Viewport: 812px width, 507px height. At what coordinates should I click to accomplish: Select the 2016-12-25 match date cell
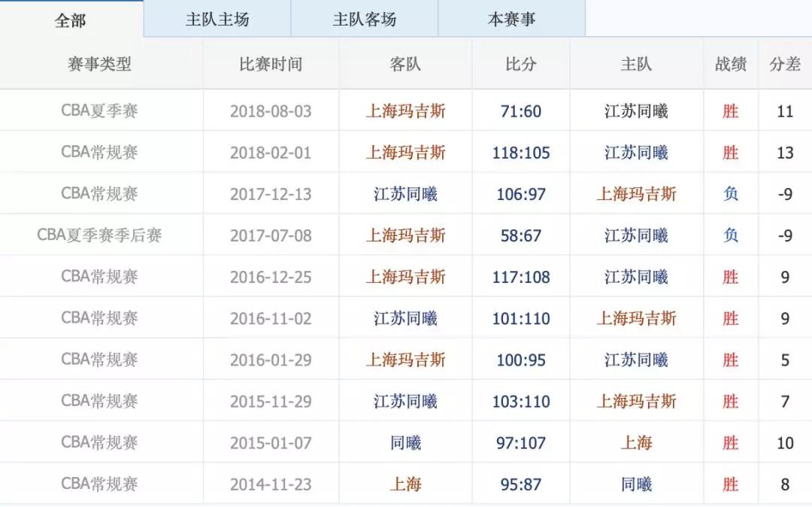[x=271, y=277]
